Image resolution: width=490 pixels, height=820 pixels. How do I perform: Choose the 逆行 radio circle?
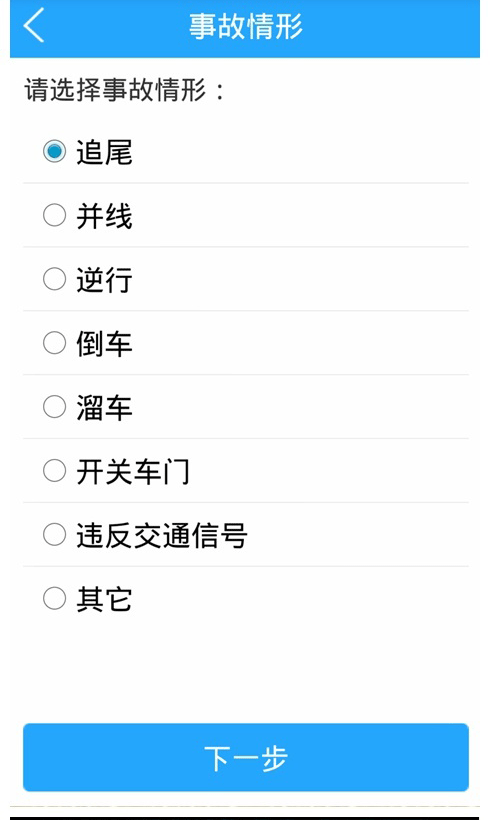coord(54,279)
